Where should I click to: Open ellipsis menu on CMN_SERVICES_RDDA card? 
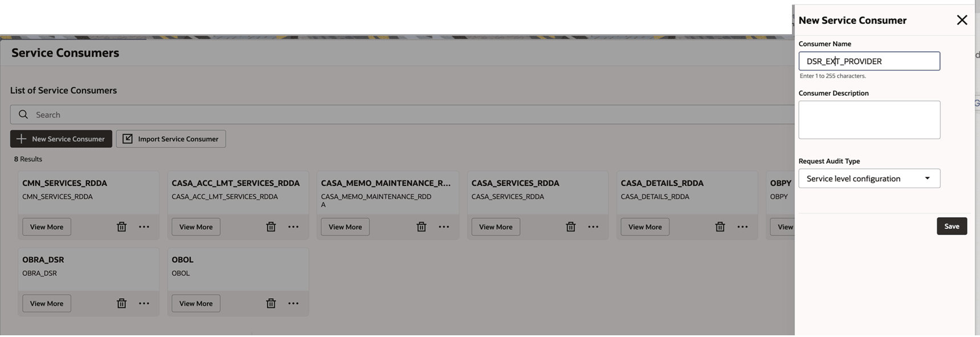pos(144,227)
